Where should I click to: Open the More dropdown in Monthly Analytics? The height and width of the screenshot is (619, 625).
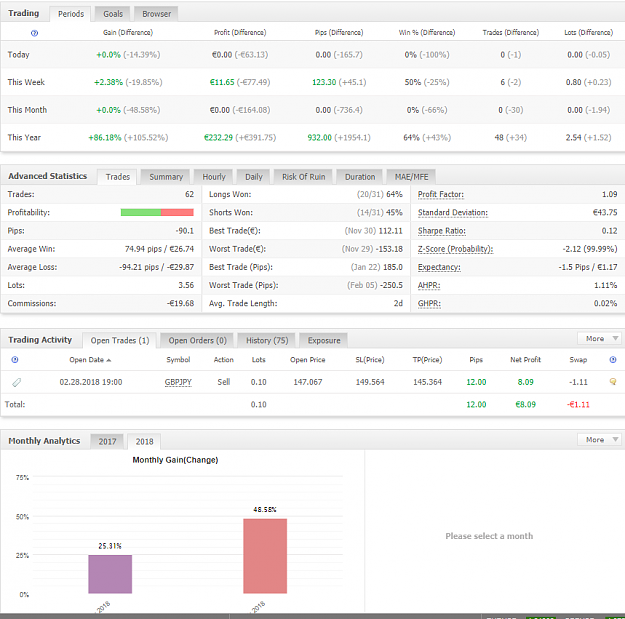tap(599, 440)
